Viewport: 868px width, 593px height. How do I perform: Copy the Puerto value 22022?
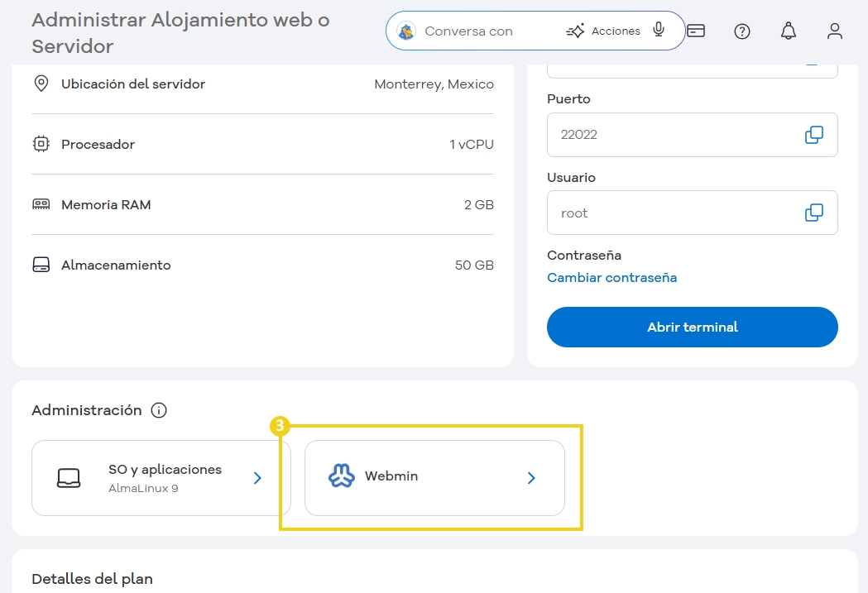(814, 134)
